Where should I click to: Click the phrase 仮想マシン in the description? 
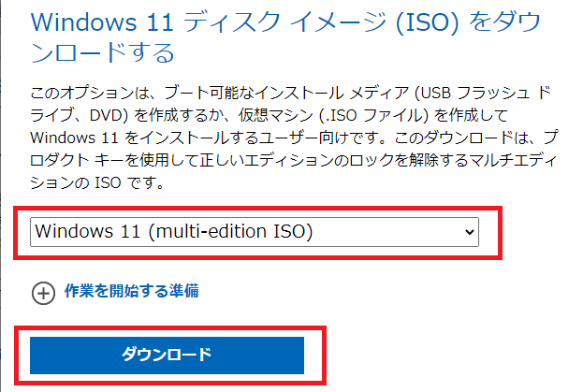click(x=275, y=116)
